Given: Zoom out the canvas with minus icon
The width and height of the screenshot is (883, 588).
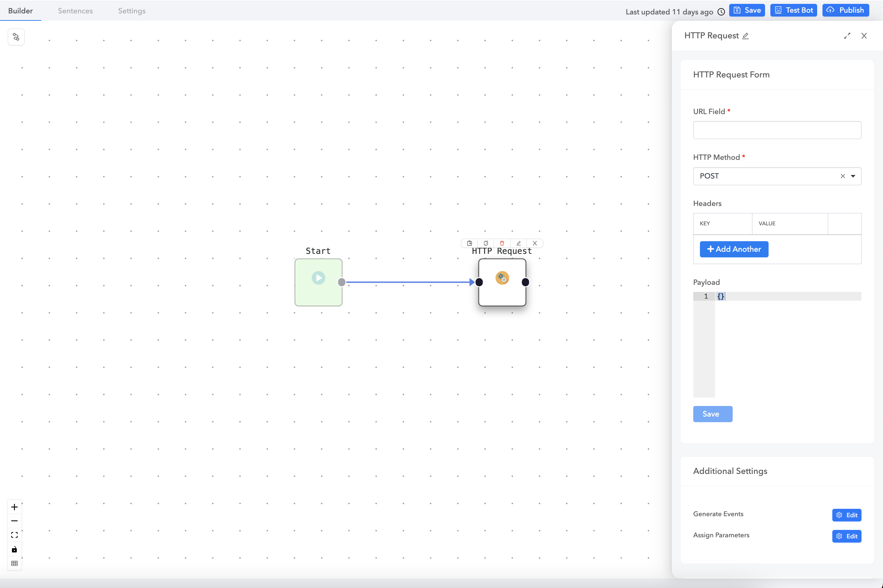Looking at the screenshot, I should (15, 521).
